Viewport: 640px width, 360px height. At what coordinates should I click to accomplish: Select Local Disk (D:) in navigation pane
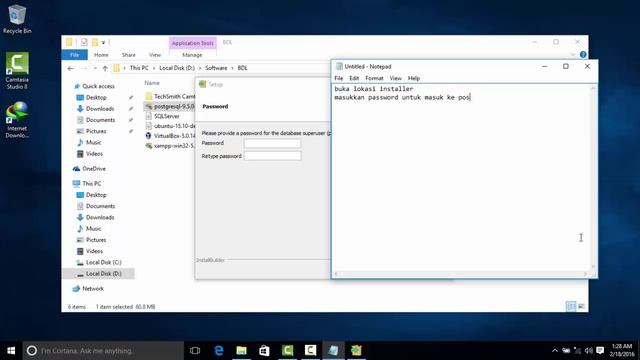coord(104,273)
